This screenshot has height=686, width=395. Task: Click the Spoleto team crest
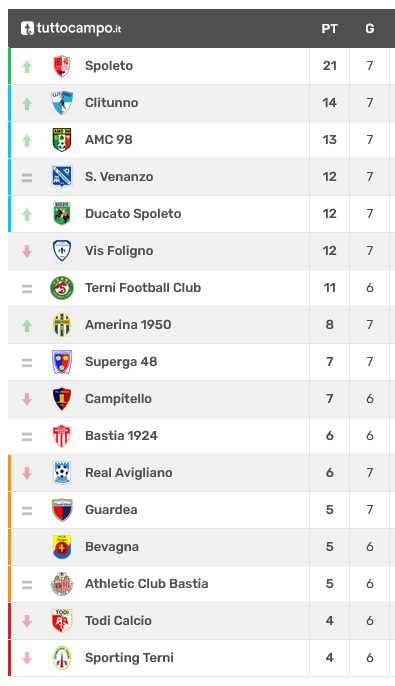pos(62,66)
